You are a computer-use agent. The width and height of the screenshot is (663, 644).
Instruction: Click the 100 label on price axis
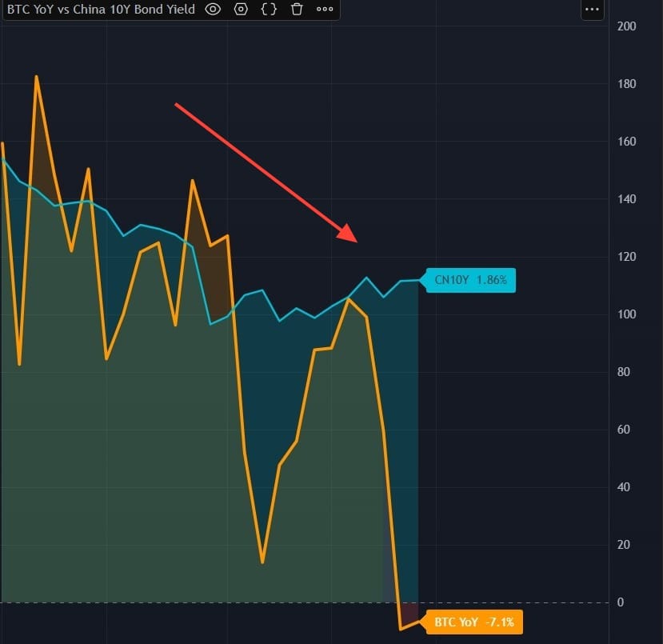626,314
